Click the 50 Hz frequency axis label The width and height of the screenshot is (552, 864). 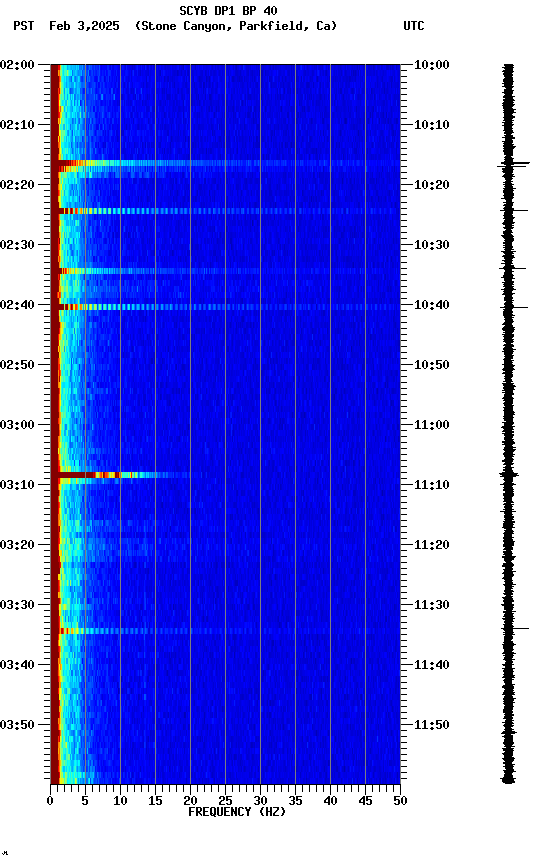pyautogui.click(x=401, y=801)
